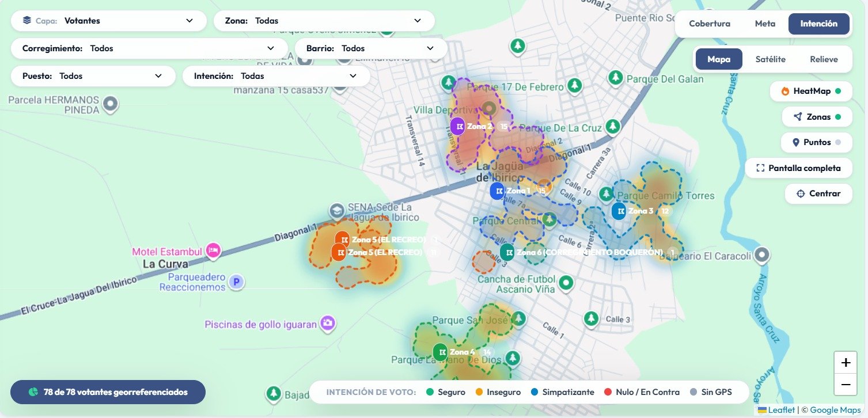
Task: Click the Parque San José tree icon
Action: click(520, 318)
